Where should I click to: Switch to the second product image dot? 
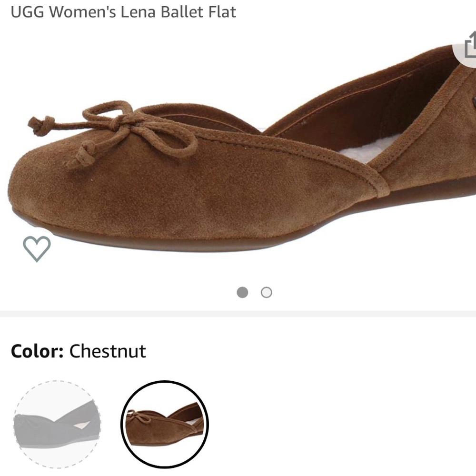coord(267,292)
